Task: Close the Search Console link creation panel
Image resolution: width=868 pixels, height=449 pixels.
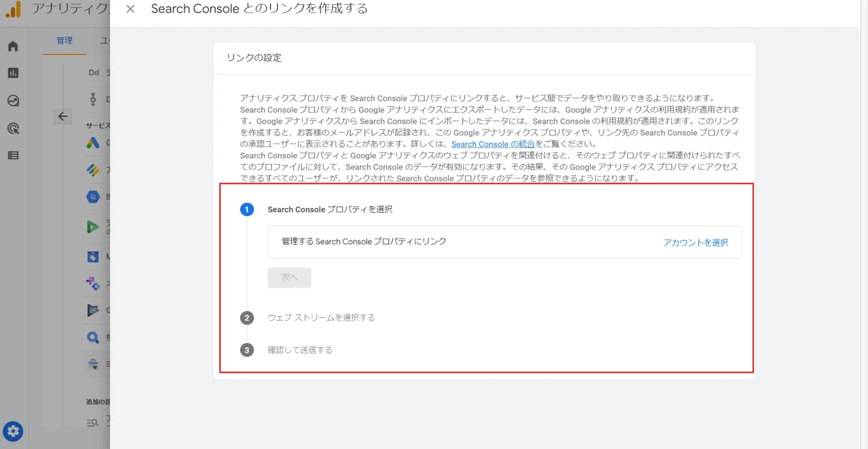Action: (130, 9)
